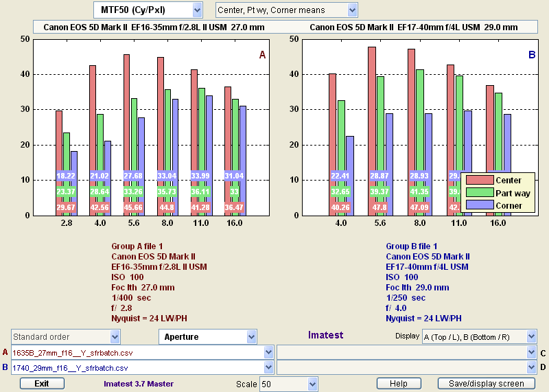This screenshot has width=549, height=392.
Task: Click the Group B file 1 label
Action: tap(411, 246)
